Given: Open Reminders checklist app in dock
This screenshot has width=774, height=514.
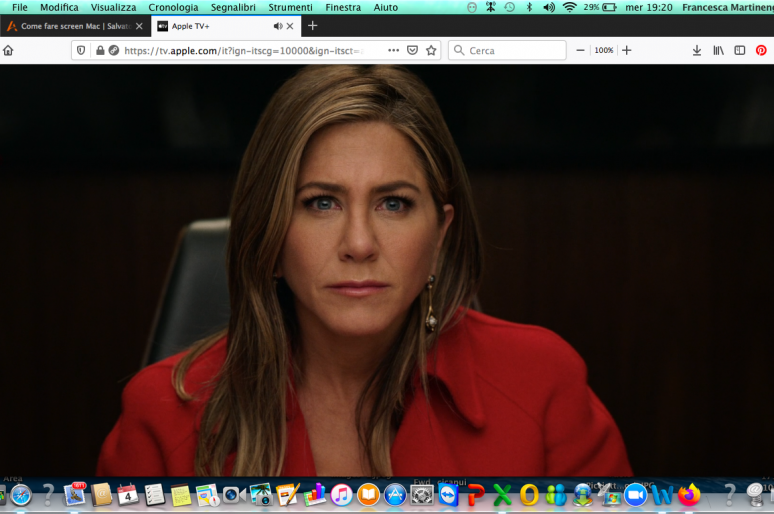Looking at the screenshot, I should 155,495.
